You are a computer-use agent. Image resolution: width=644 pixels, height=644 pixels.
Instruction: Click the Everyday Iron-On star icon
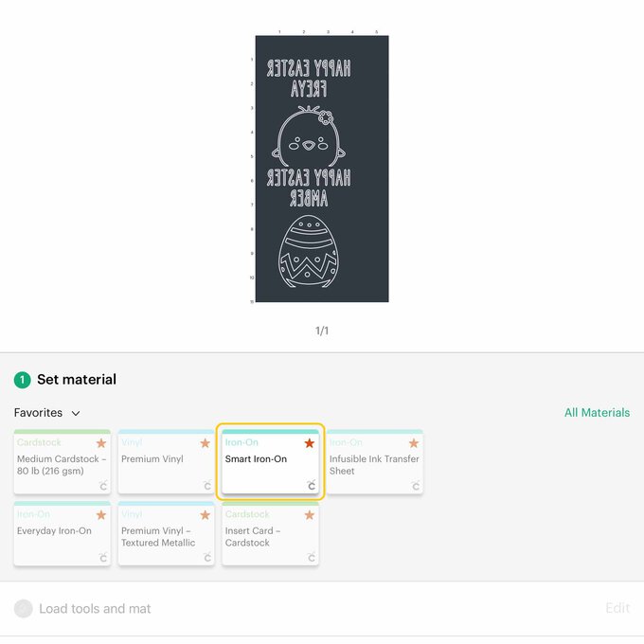101,515
